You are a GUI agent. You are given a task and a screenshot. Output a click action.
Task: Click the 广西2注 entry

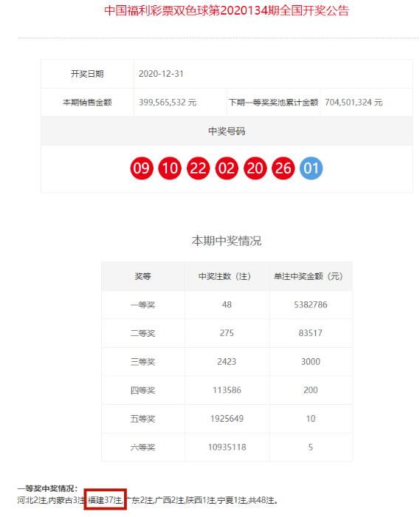170,500
